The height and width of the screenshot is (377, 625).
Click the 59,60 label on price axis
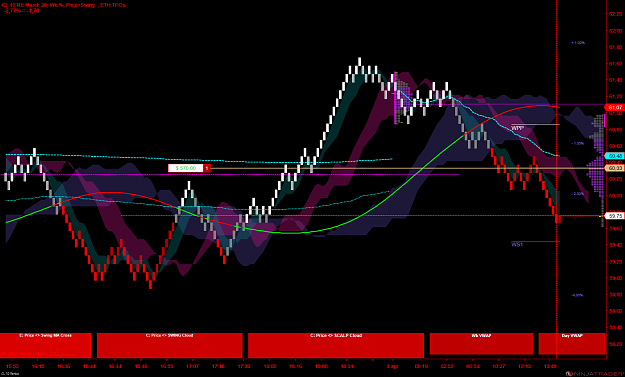click(x=616, y=228)
